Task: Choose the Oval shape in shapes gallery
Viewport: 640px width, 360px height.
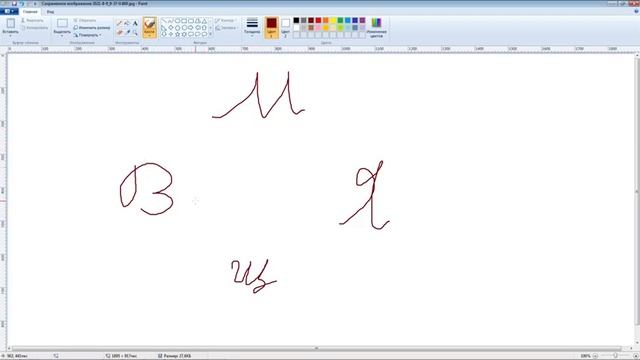Action: [177, 21]
